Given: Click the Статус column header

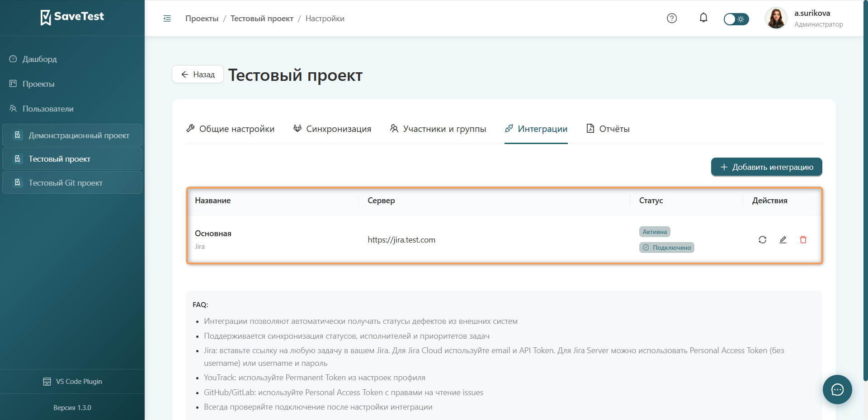Looking at the screenshot, I should [x=651, y=201].
